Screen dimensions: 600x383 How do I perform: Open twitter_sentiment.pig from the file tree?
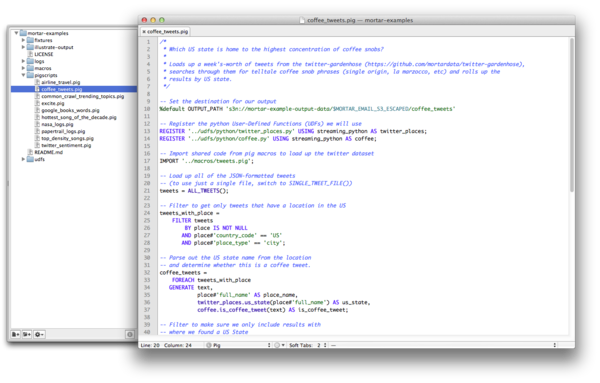[66, 145]
